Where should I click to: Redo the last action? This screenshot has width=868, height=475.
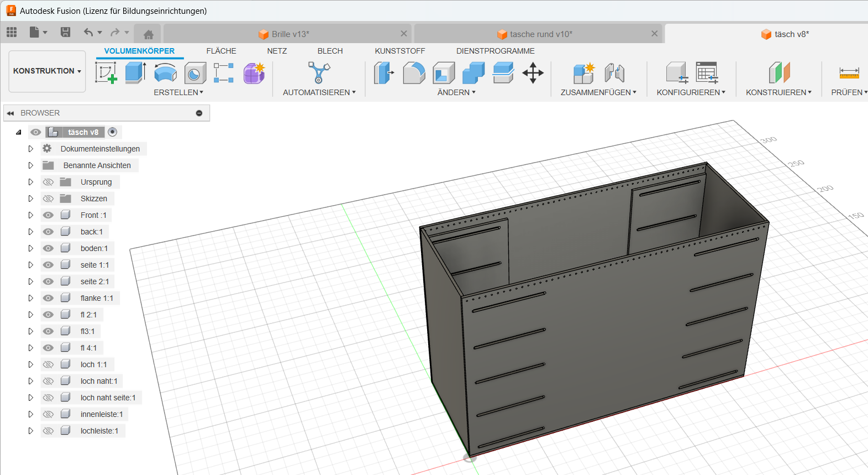point(115,32)
